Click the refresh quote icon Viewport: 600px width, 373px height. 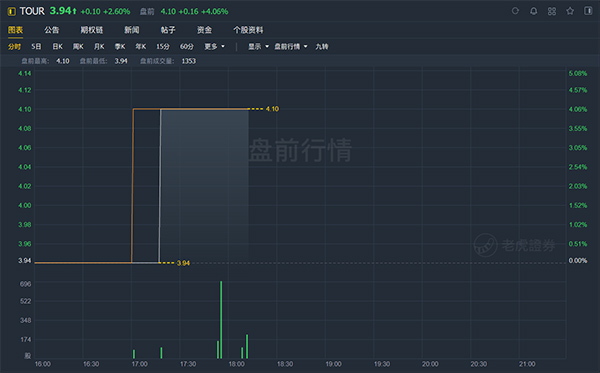pos(515,11)
